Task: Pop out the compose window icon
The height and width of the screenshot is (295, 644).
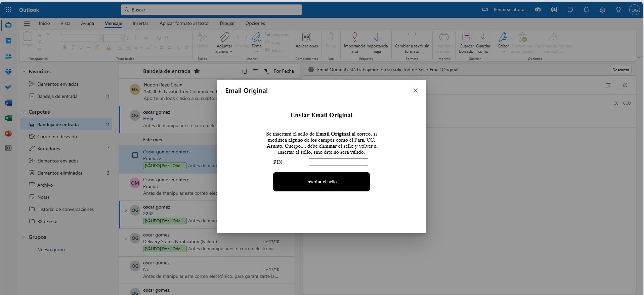Action: pos(625,85)
